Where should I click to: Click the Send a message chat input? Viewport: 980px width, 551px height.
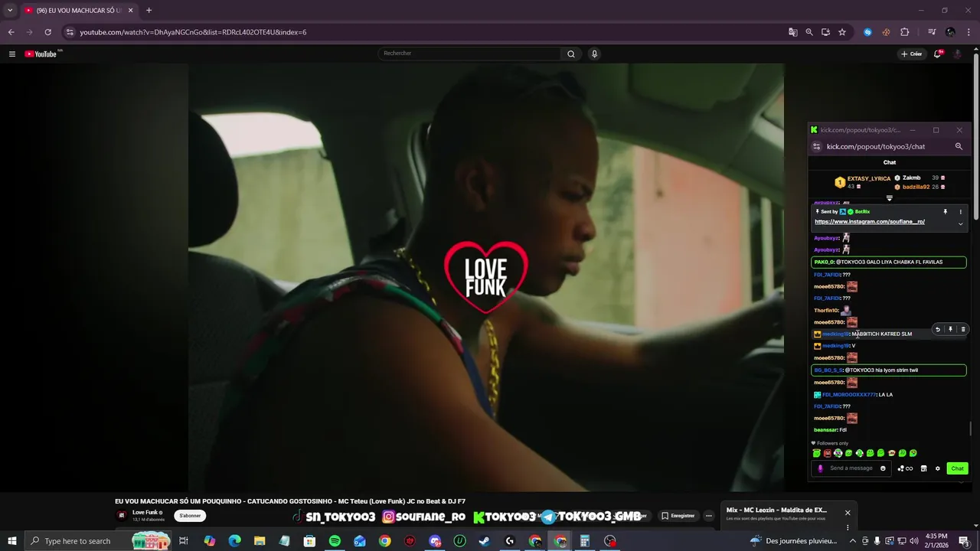[x=851, y=468]
